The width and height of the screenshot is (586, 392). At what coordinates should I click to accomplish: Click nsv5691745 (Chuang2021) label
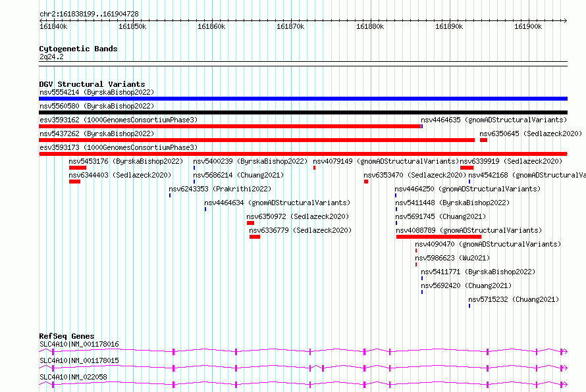(x=440, y=216)
